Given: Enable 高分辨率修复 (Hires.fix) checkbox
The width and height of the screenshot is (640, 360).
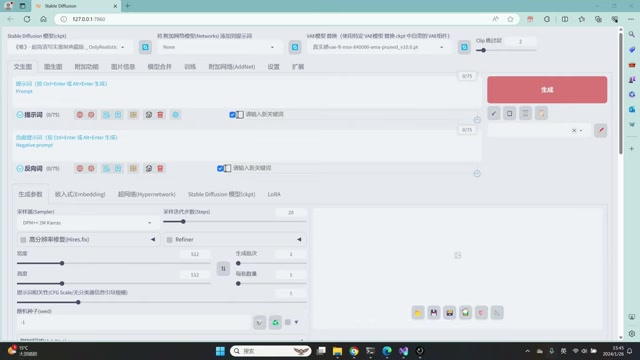Looking at the screenshot, I should [x=23, y=240].
